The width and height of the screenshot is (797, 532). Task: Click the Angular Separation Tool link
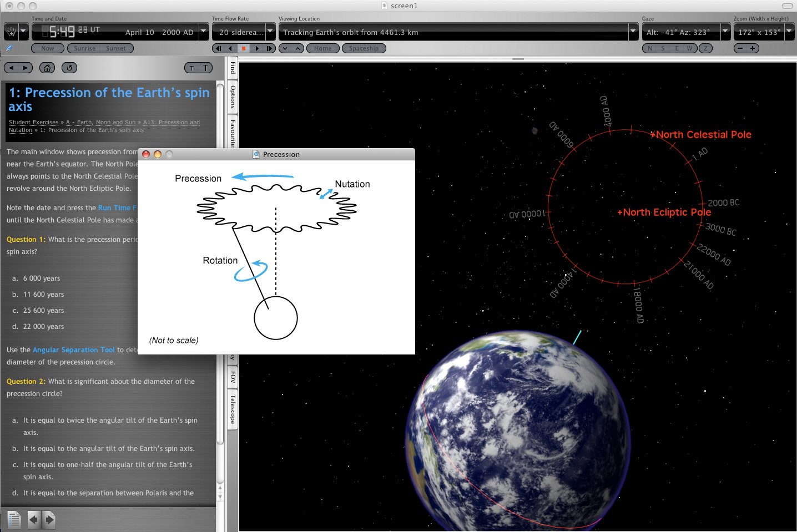(74, 349)
